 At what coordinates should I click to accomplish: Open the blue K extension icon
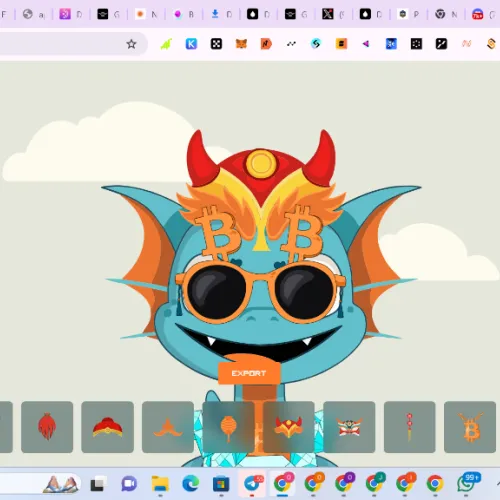click(x=191, y=44)
